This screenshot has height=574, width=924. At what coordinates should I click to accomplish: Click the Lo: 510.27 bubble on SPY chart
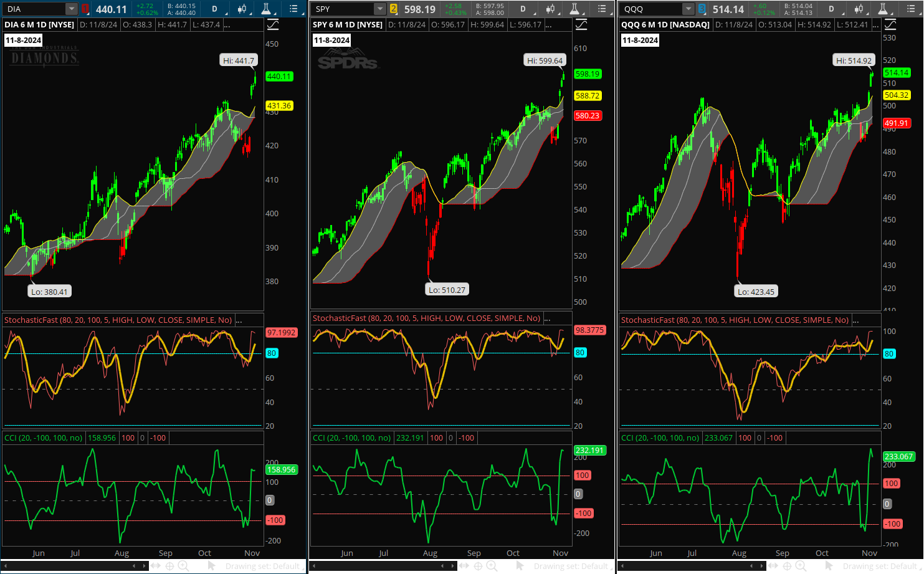[447, 290]
